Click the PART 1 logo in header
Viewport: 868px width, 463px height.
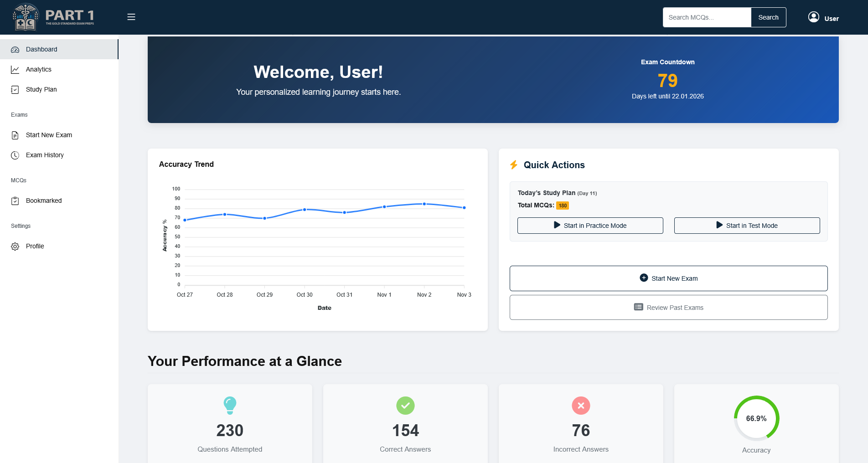53,17
